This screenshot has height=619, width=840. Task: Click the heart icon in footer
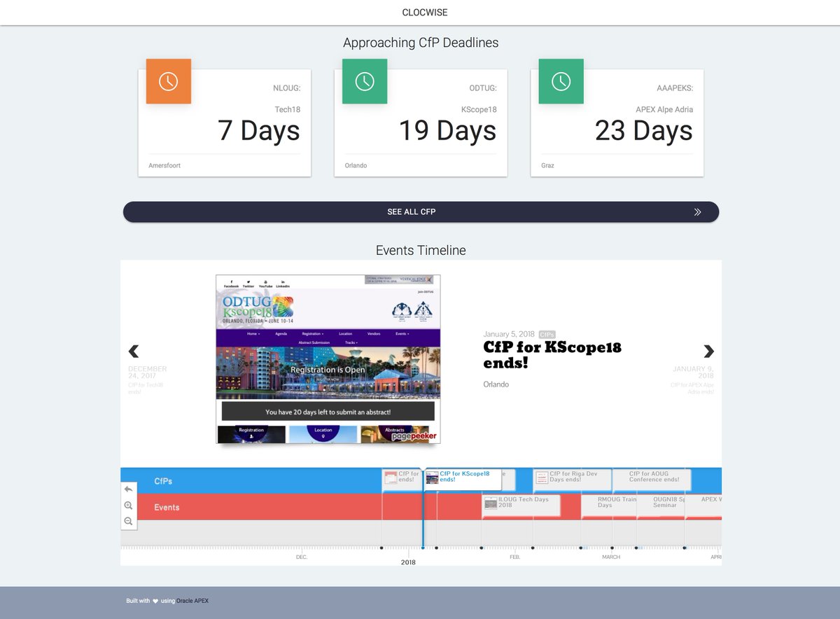(155, 601)
